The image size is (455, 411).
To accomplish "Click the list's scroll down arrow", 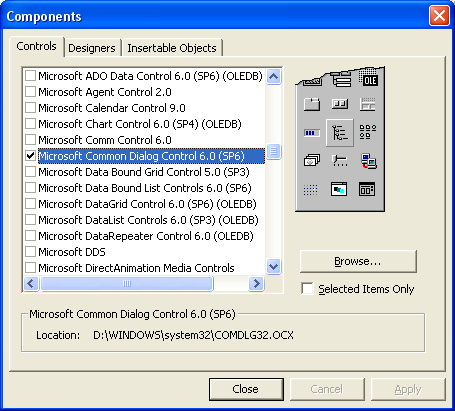I will click(x=274, y=267).
